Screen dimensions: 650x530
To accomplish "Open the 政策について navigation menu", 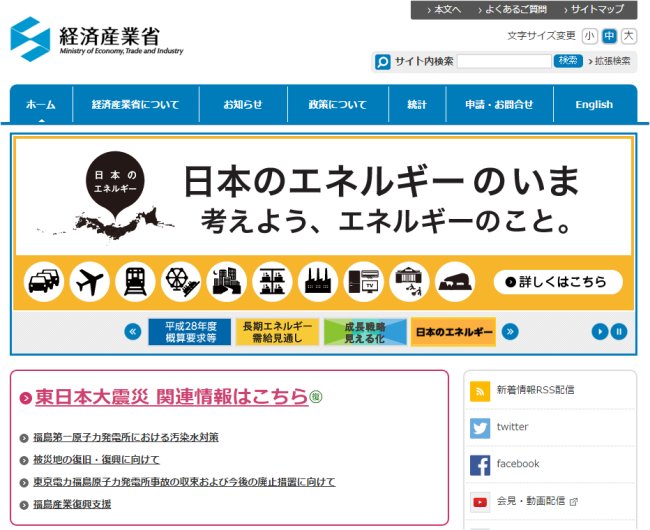I will tap(337, 105).
